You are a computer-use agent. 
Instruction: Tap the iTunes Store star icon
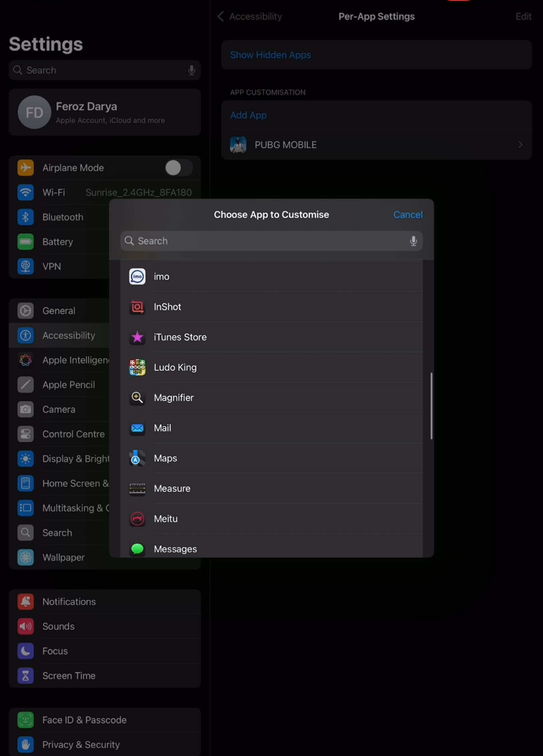pos(137,337)
